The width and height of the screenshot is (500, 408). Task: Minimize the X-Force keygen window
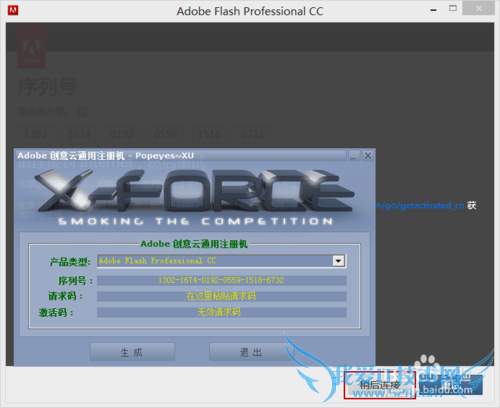tap(354, 156)
